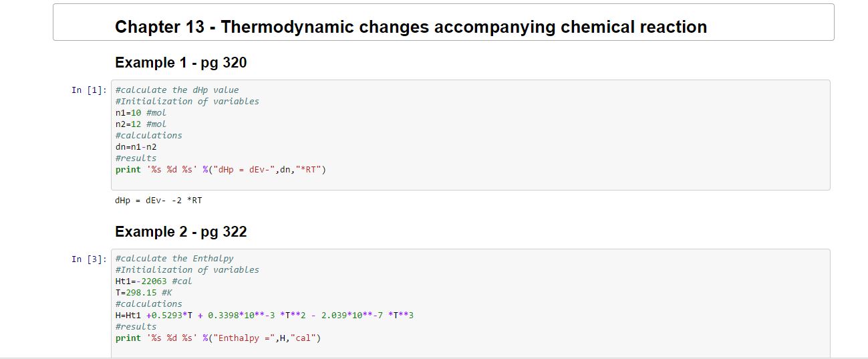Click the print statement for dHp

[220, 170]
